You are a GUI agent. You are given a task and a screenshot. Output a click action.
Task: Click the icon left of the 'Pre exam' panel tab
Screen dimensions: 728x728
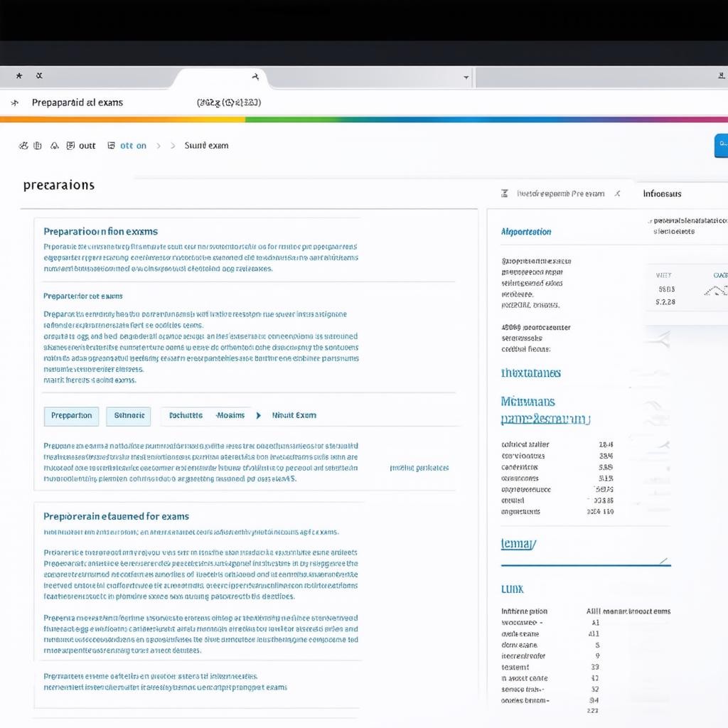(505, 193)
